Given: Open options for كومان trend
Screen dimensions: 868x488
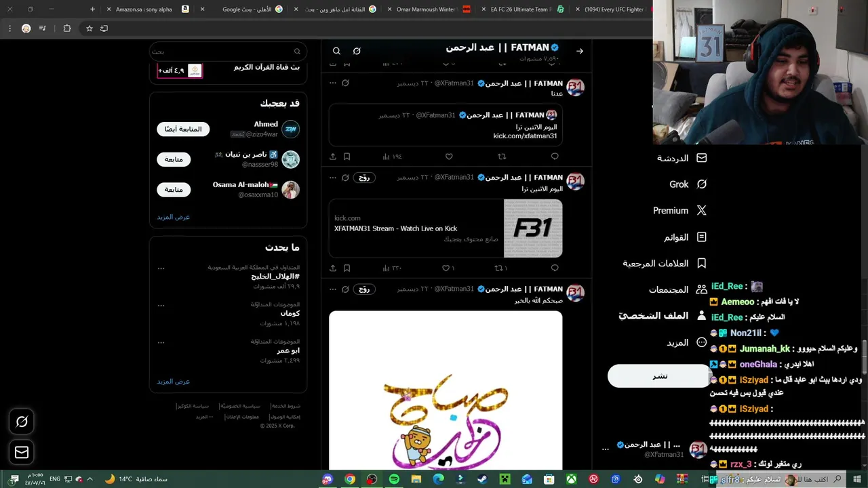Looking at the screenshot, I should (x=161, y=305).
